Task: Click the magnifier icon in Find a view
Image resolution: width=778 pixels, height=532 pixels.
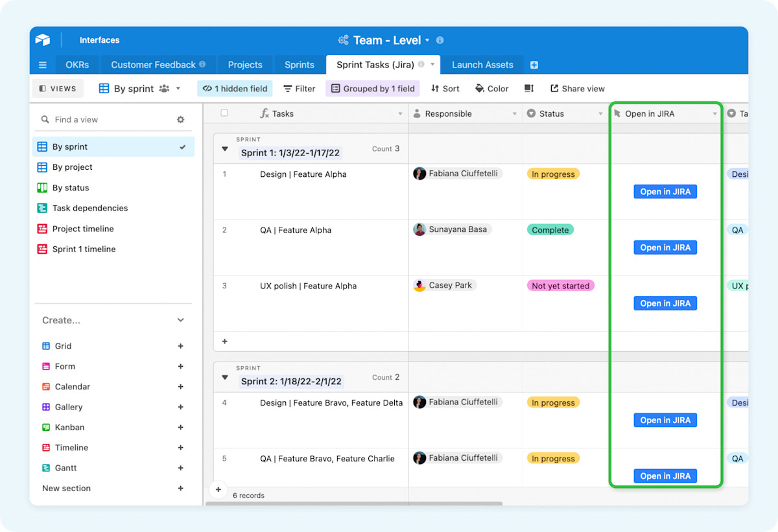Action: [x=44, y=119]
